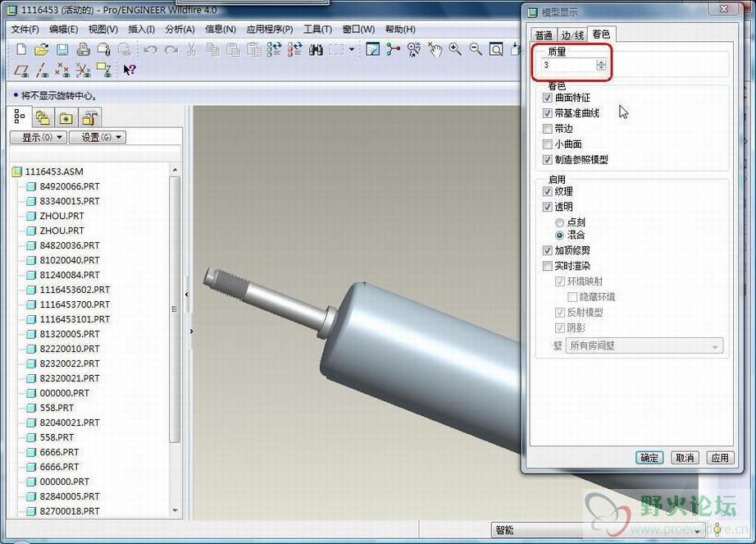
Task: Open the 设置(G) dropdown
Action: pos(98,138)
